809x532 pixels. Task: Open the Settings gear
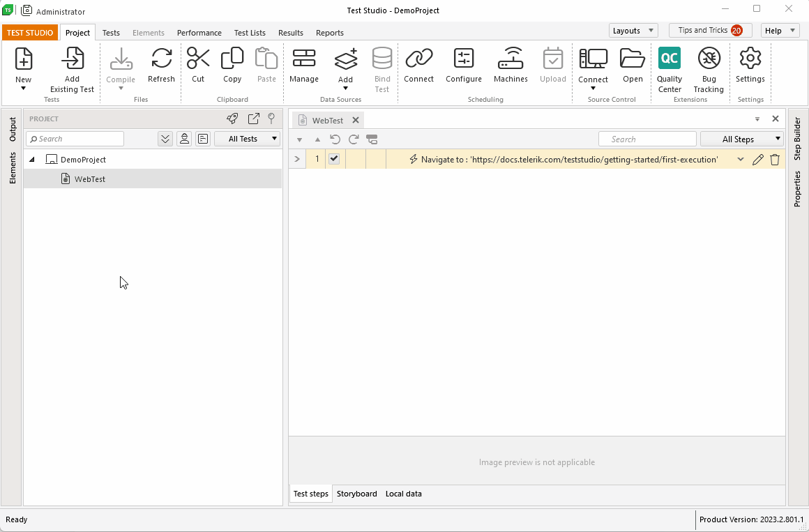pos(750,59)
